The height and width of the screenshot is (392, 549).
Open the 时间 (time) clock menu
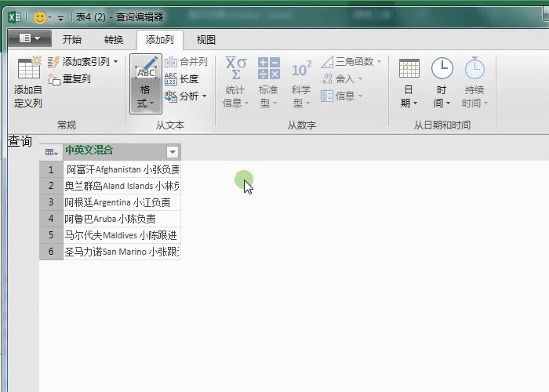[x=442, y=83]
